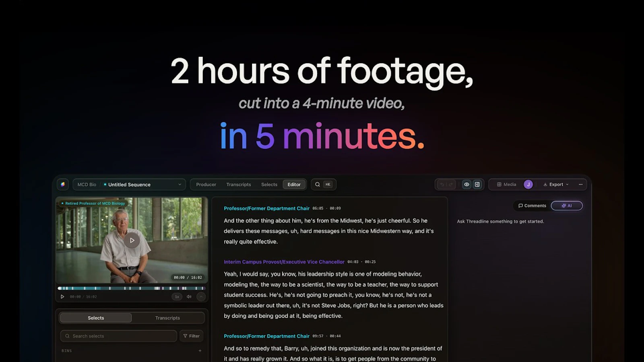644x362 pixels.
Task: Undo the last edit
Action: pos(442,185)
